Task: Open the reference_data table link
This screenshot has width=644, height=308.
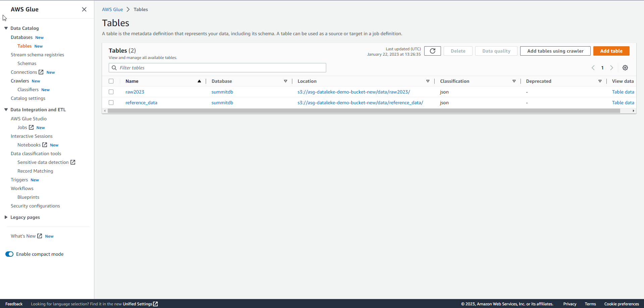Action: (x=141, y=103)
